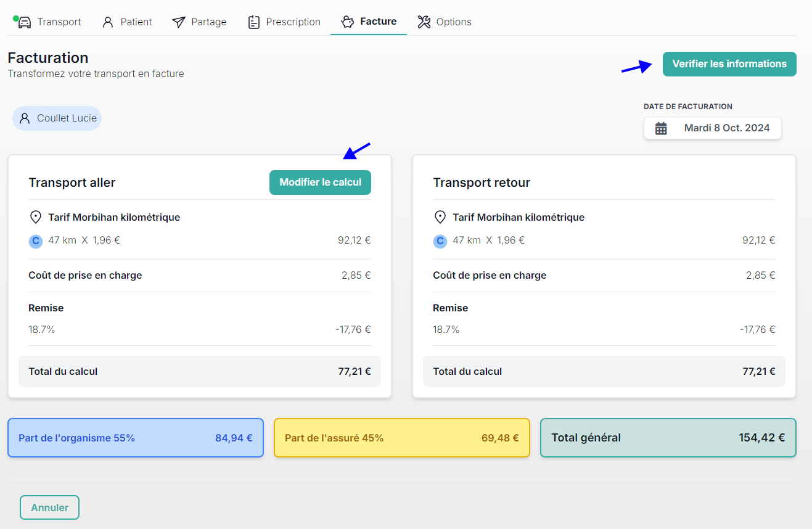The height and width of the screenshot is (529, 812).
Task: Select the Coullet Lucie patient chip
Action: 57,118
